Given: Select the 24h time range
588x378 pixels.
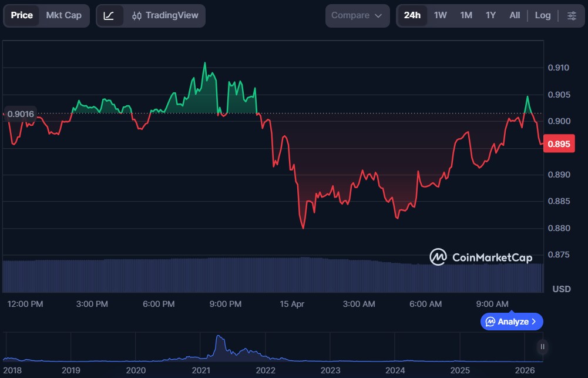Looking at the screenshot, I should pos(412,16).
